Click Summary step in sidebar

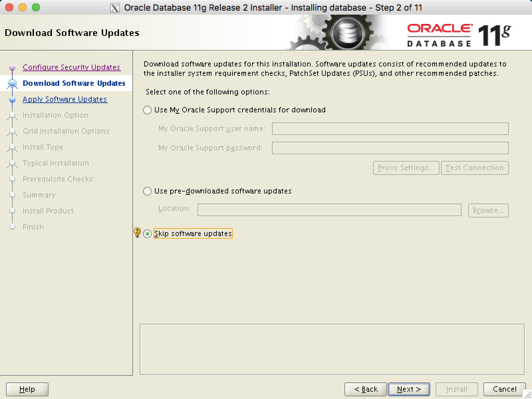pos(39,195)
